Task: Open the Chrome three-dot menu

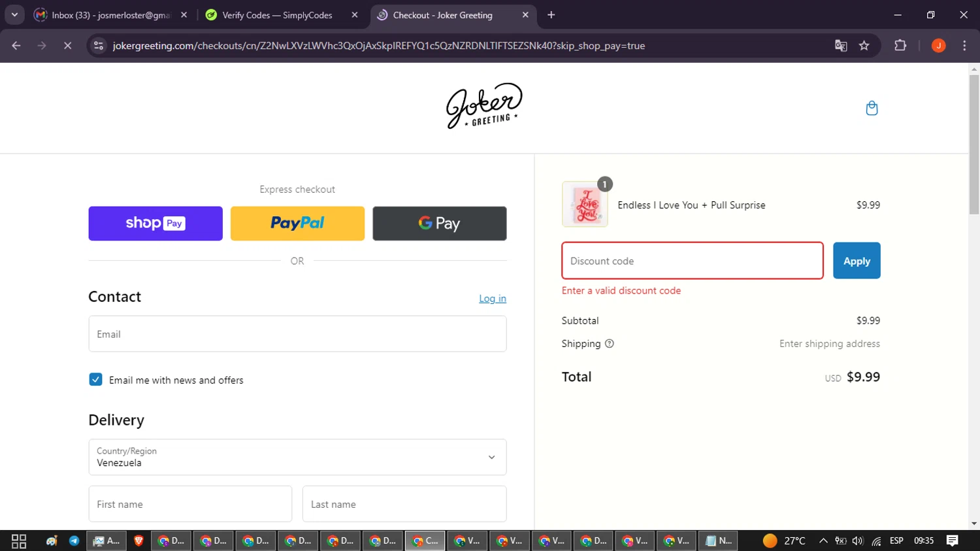Action: click(964, 46)
